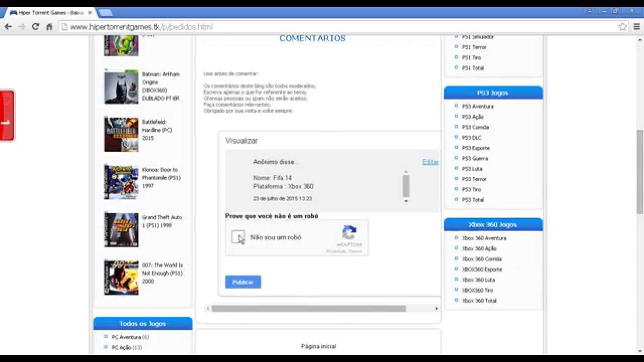Click the page vertical scrollbar thumb
This screenshot has width=644, height=362.
640,171
